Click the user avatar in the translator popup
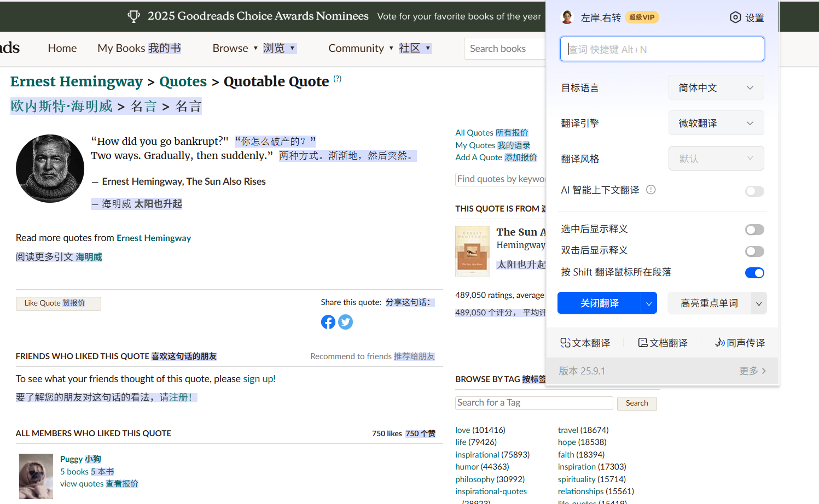 point(567,17)
